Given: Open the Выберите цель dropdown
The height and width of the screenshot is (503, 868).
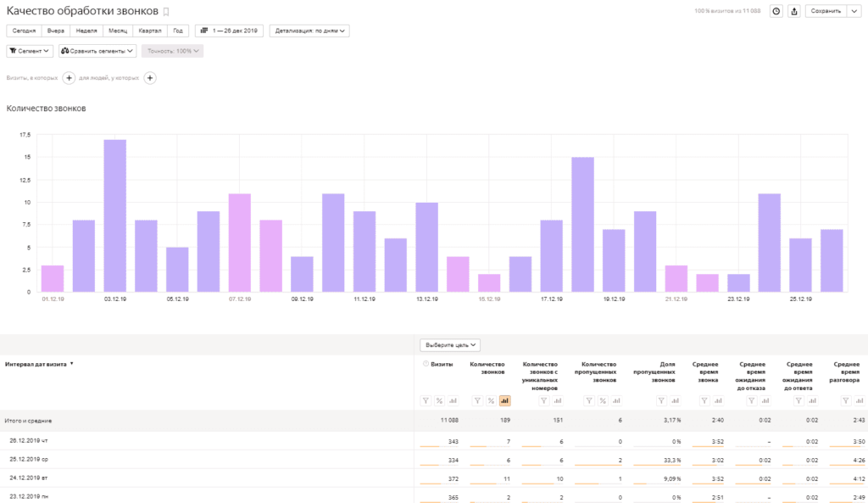Looking at the screenshot, I should pos(450,345).
